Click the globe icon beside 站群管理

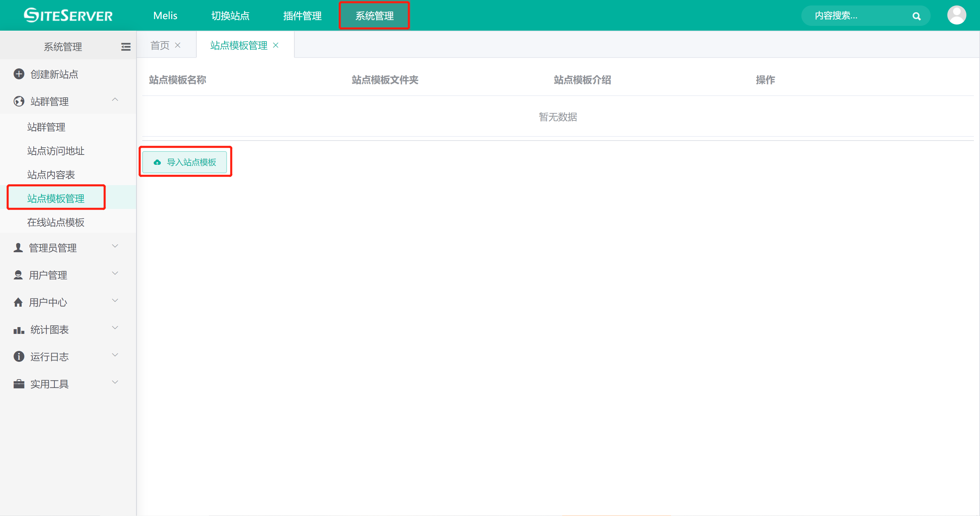[x=19, y=101]
